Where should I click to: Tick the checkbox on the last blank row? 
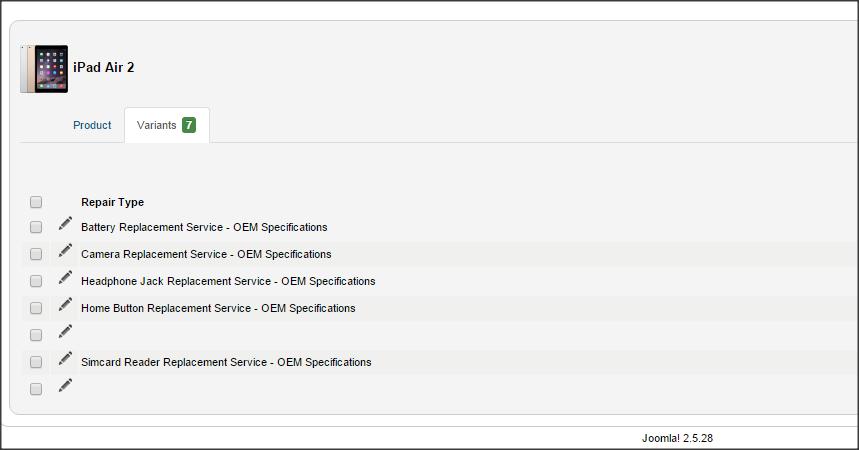coord(36,389)
